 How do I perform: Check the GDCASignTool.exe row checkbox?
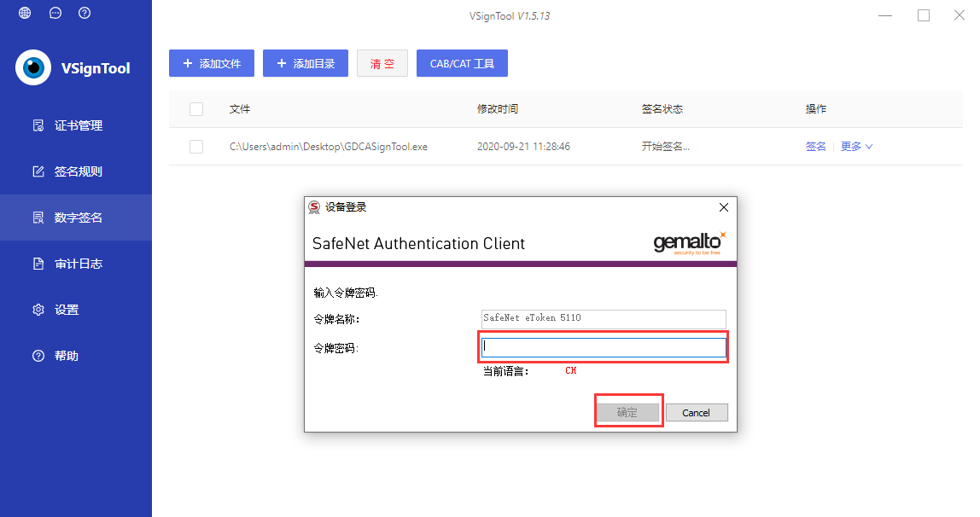(x=196, y=147)
